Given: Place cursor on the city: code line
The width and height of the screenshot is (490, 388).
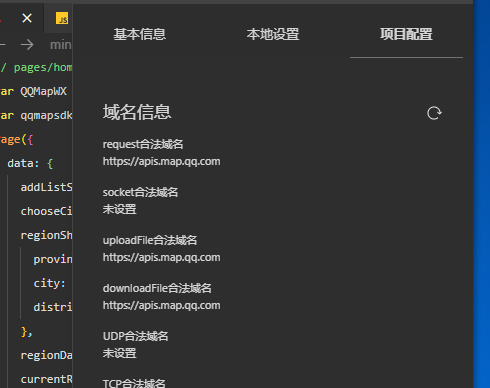Looking at the screenshot, I should click(x=49, y=283).
